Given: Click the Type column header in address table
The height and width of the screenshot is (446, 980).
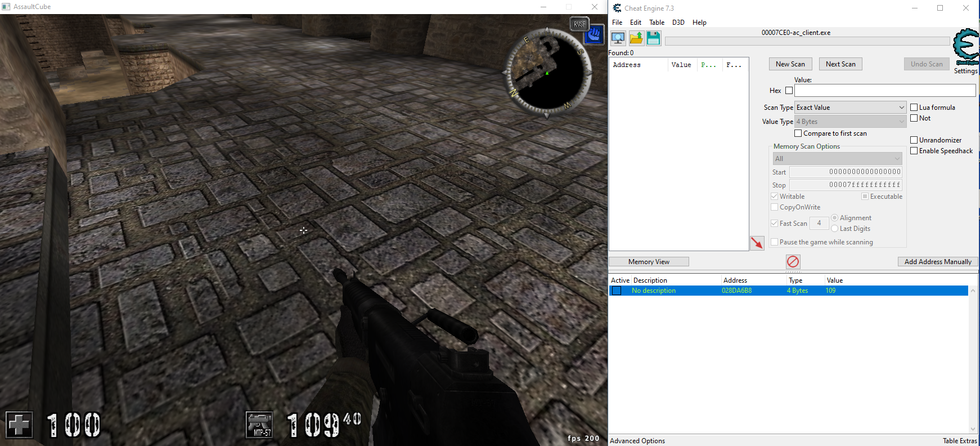Looking at the screenshot, I should coord(806,280).
